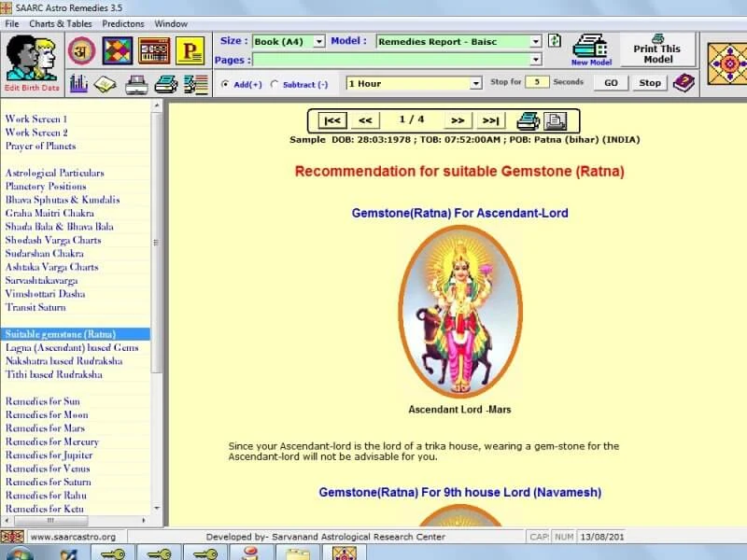The width and height of the screenshot is (747, 560).
Task: Create a New Model
Action: point(591,49)
